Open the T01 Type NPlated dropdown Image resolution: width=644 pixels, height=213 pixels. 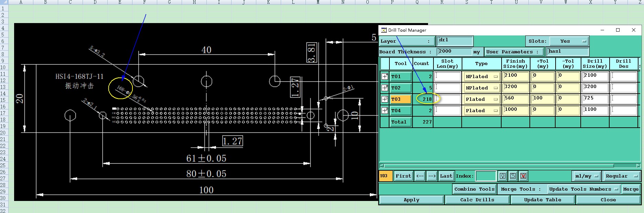pos(482,76)
